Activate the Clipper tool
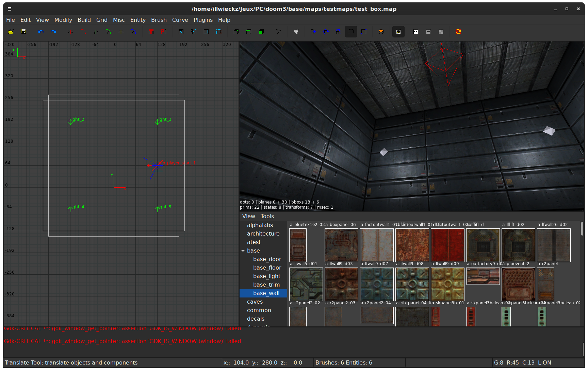Viewport: 588px width, 371px height. [x=364, y=32]
